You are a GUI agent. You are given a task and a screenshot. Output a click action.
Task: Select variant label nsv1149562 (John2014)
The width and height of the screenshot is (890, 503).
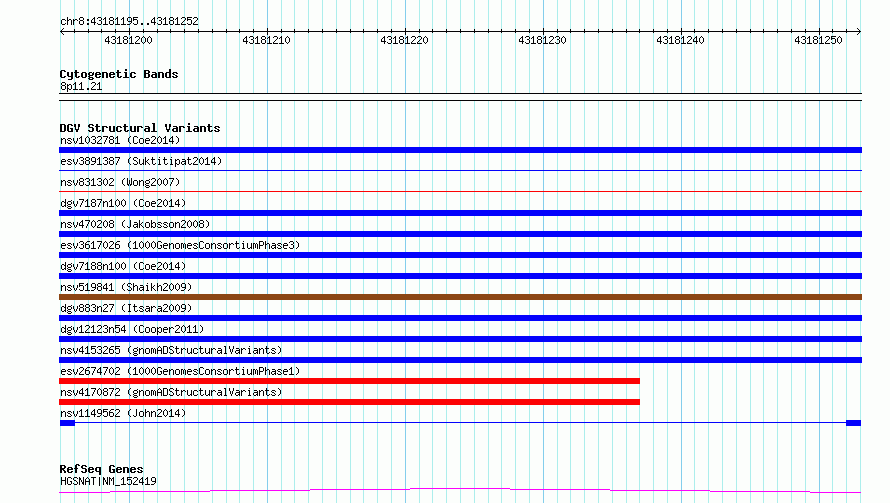click(x=123, y=413)
